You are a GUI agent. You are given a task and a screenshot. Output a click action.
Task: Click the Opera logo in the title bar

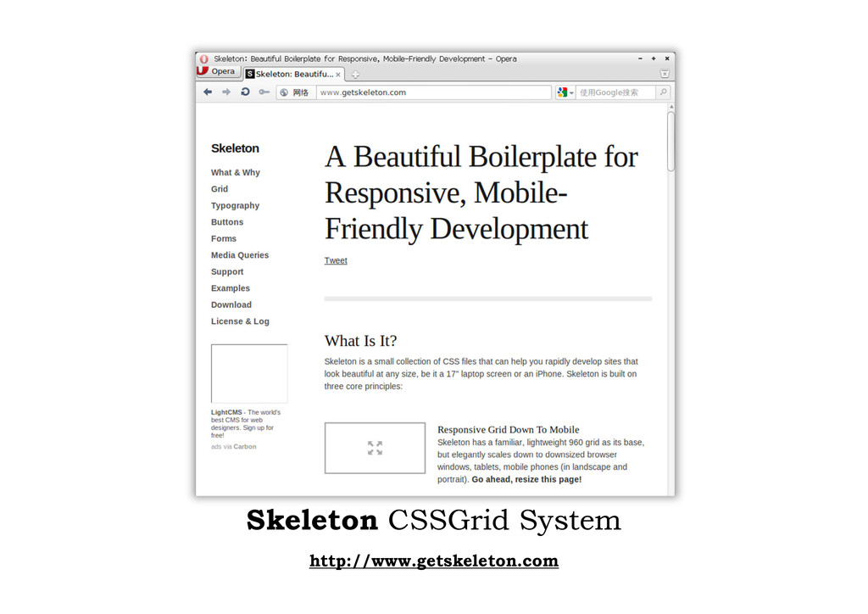(x=204, y=59)
